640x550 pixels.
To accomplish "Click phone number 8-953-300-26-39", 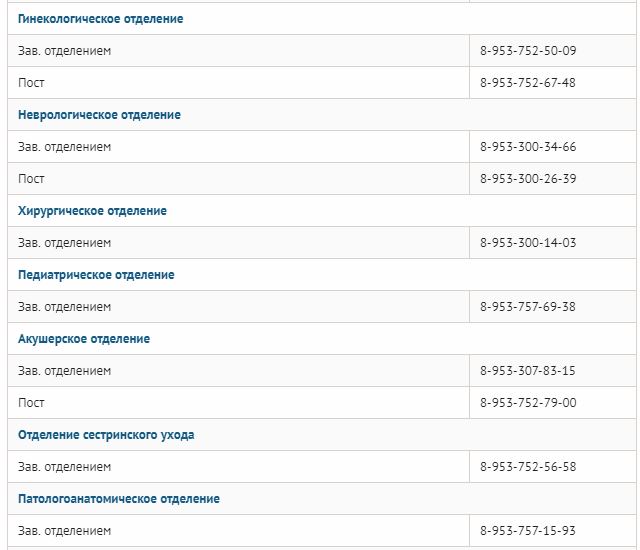I will click(x=528, y=178).
